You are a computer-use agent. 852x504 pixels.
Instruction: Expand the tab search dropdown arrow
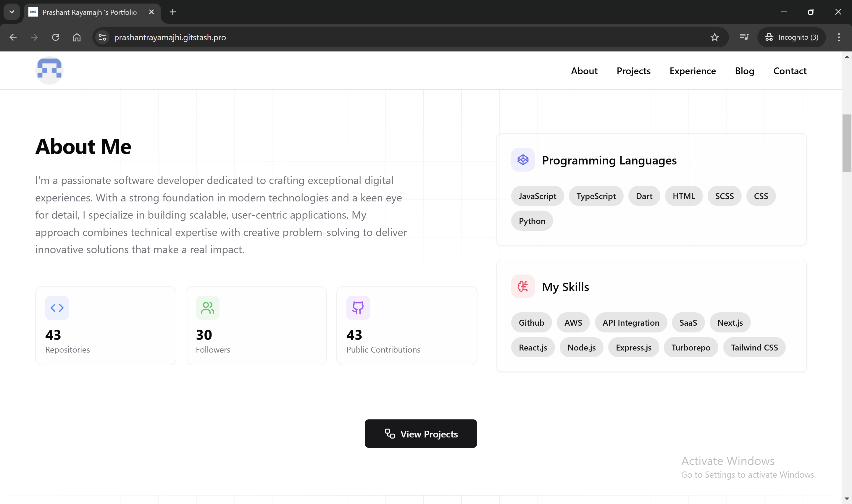point(12,12)
